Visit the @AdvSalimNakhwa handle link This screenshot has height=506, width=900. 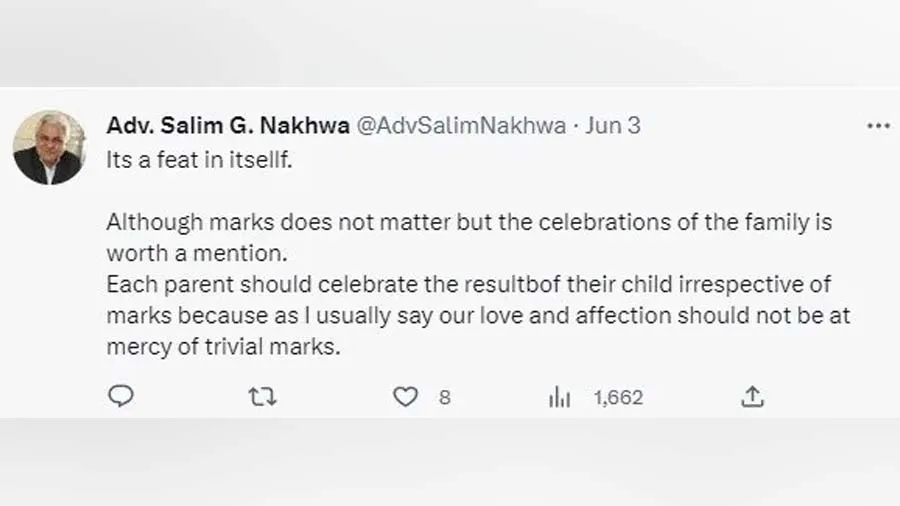[x=461, y=126]
